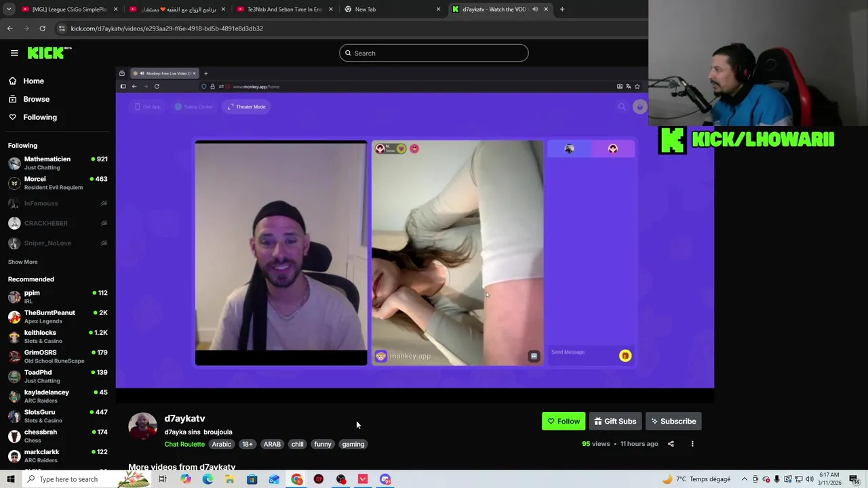Open the Chat Roulette category link
868x488 pixels.
point(184,444)
